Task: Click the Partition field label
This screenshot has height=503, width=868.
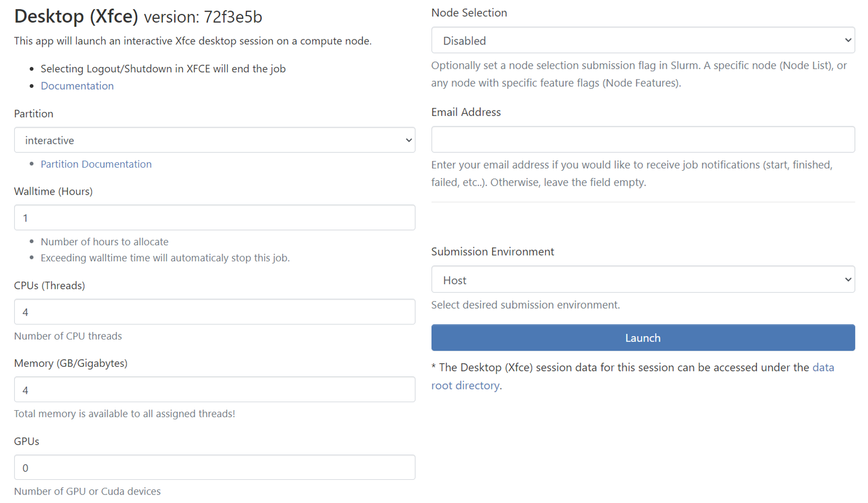Action: [34, 114]
